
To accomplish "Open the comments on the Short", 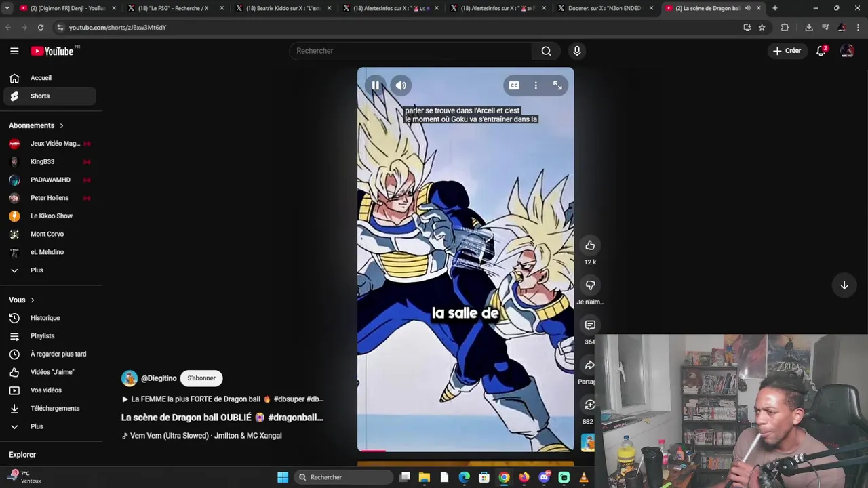I will click(590, 325).
